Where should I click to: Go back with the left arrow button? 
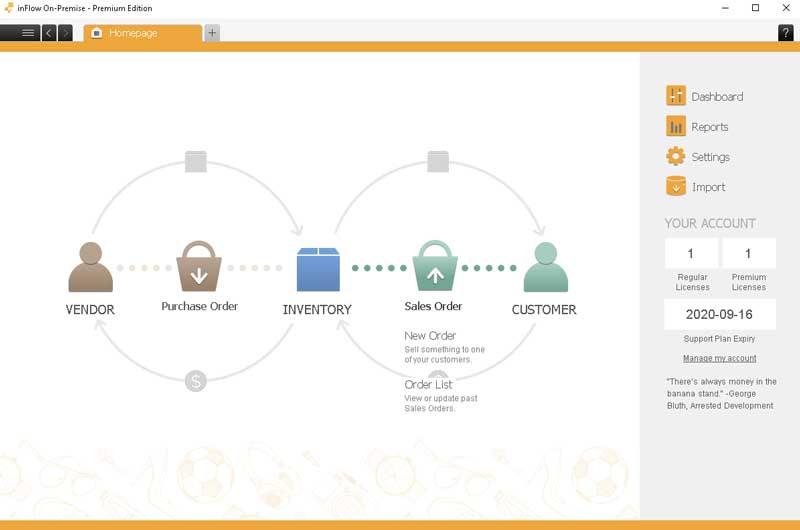(x=49, y=33)
